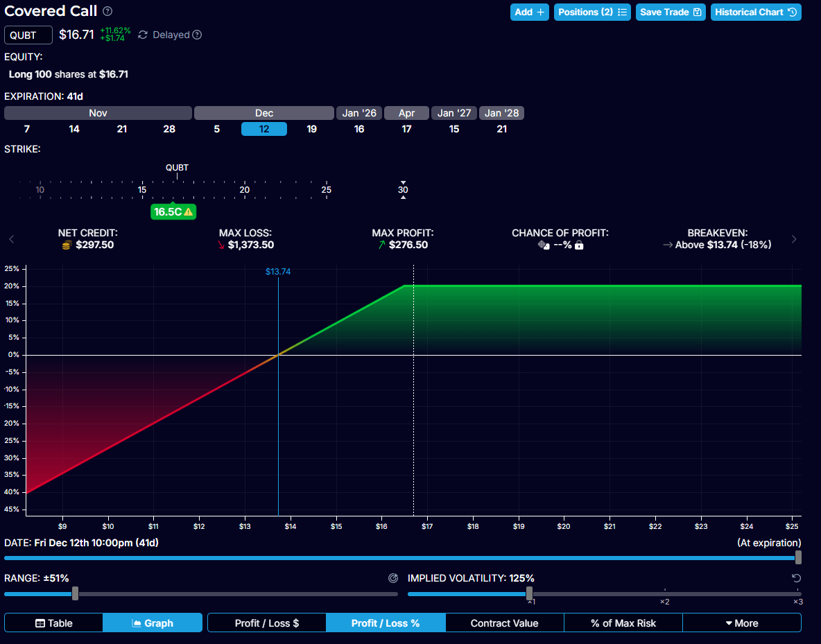Click the refresh icon beside Delayed
This screenshot has width=821, height=644.
tap(143, 35)
